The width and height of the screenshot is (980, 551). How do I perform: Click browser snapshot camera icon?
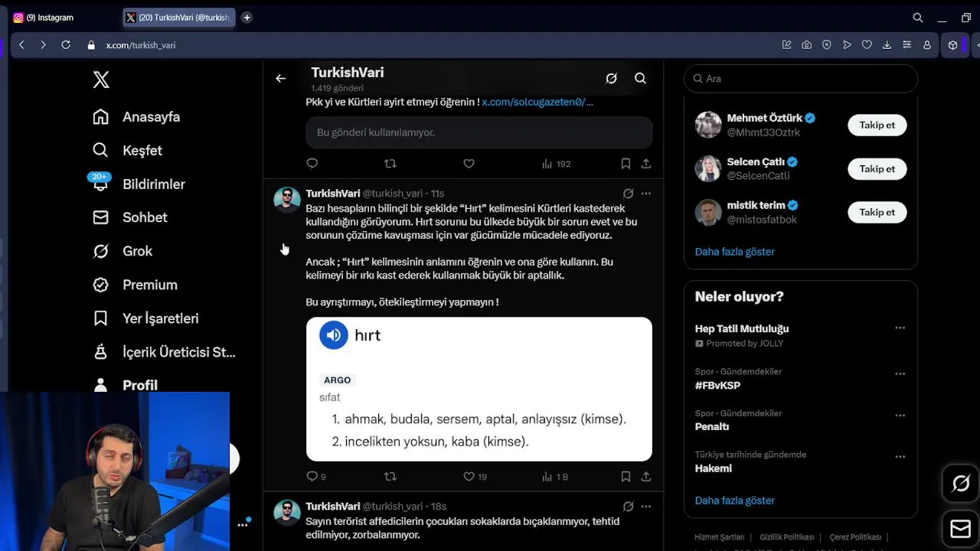[807, 45]
